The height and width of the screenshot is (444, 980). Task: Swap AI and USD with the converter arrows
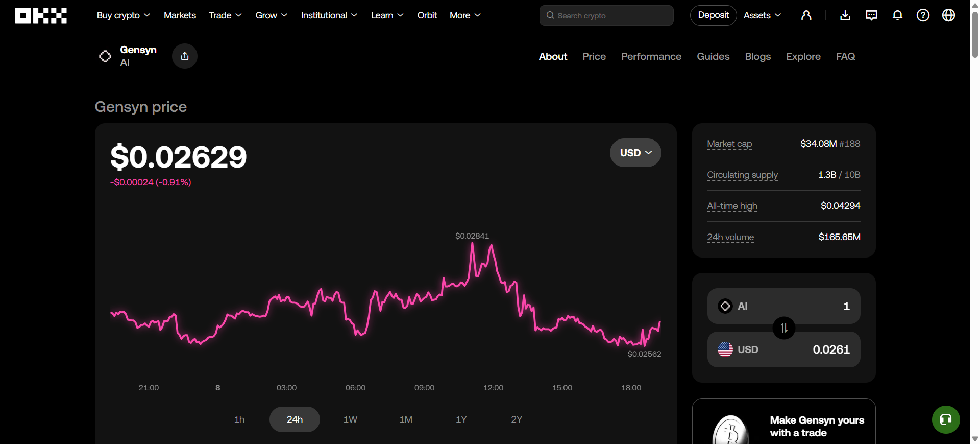pyautogui.click(x=784, y=328)
